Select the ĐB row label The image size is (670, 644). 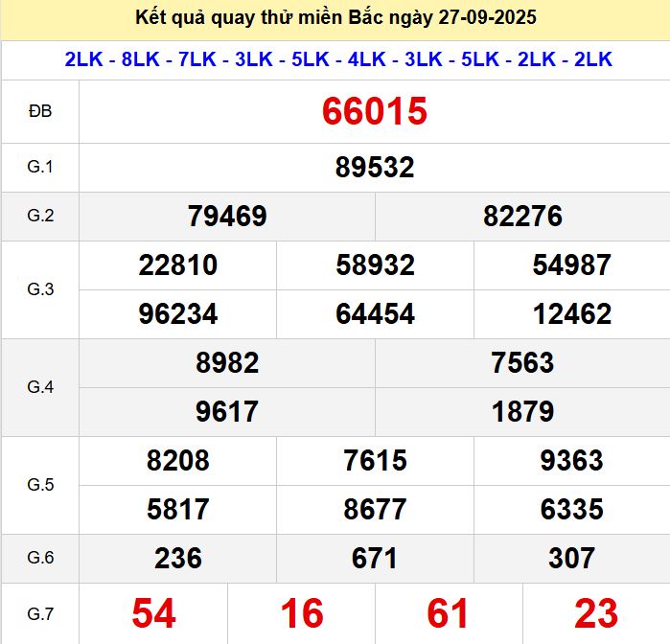click(x=40, y=112)
